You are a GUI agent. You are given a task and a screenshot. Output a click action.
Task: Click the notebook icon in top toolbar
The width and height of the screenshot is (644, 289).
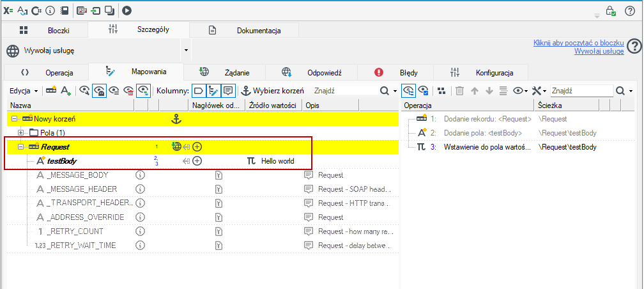pos(64,11)
